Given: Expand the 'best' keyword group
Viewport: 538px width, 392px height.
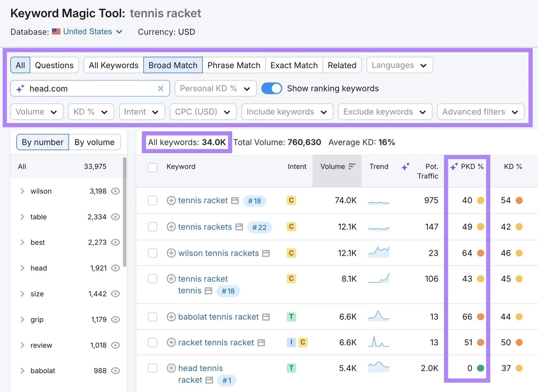Looking at the screenshot, I should tap(22, 243).
